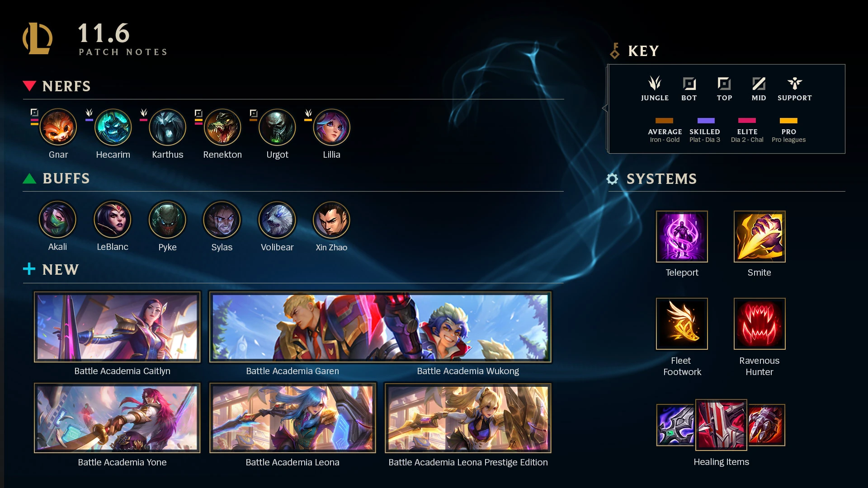Click the Jungle role icon in Key

[655, 83]
